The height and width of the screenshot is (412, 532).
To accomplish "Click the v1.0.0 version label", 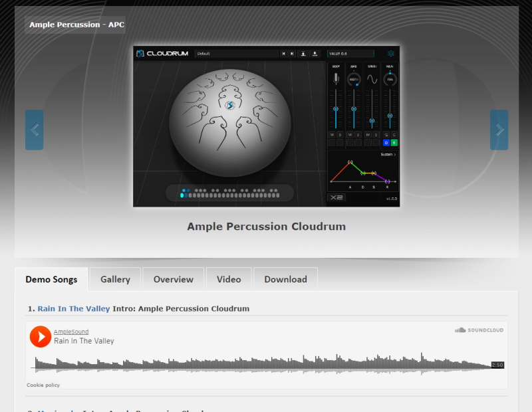I will (x=392, y=199).
